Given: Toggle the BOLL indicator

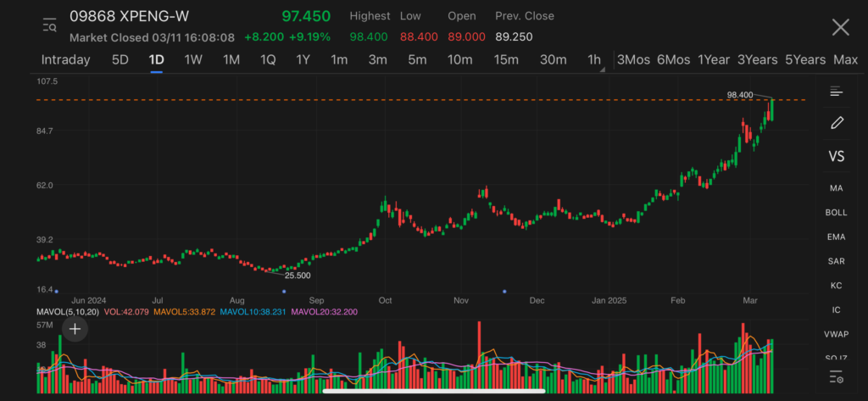Looking at the screenshot, I should [836, 213].
